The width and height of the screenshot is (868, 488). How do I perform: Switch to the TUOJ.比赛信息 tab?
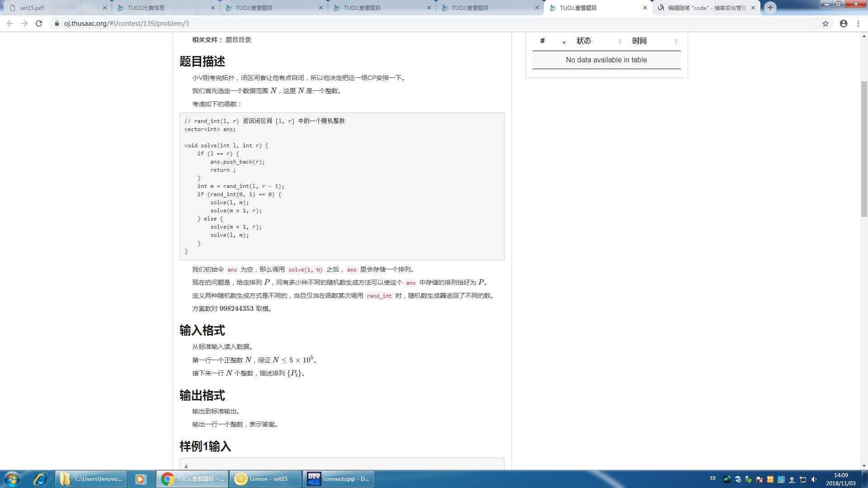point(165,8)
